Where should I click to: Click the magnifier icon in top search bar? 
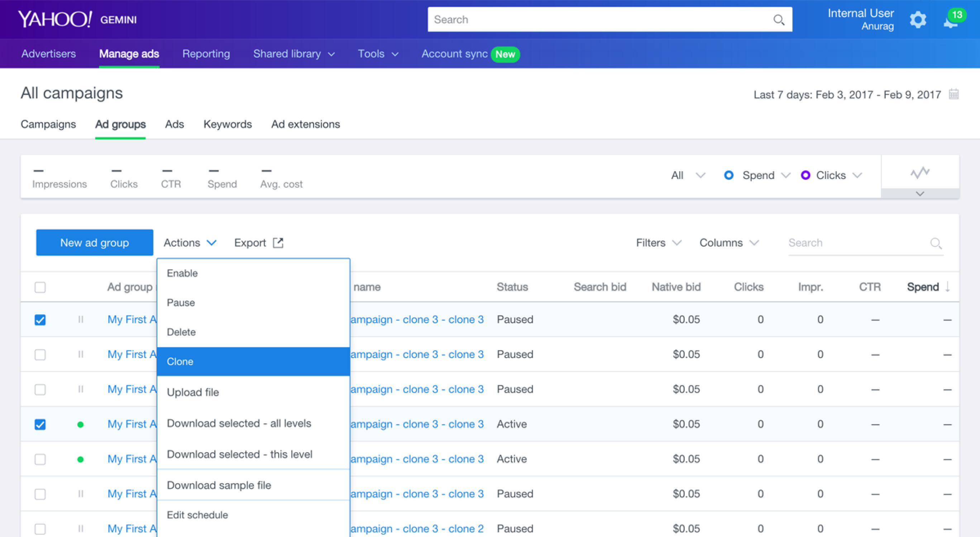point(779,20)
